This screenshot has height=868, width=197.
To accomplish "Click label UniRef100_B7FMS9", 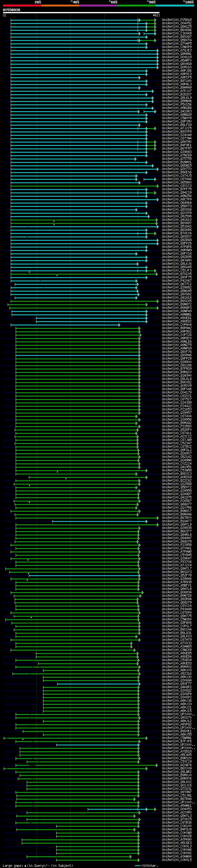I will (177, 369).
